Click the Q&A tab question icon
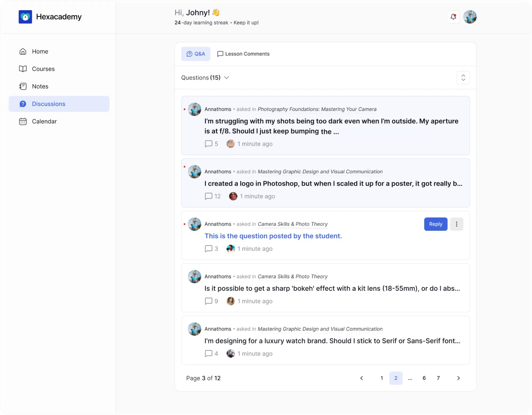The height and width of the screenshot is (415, 532). click(189, 54)
